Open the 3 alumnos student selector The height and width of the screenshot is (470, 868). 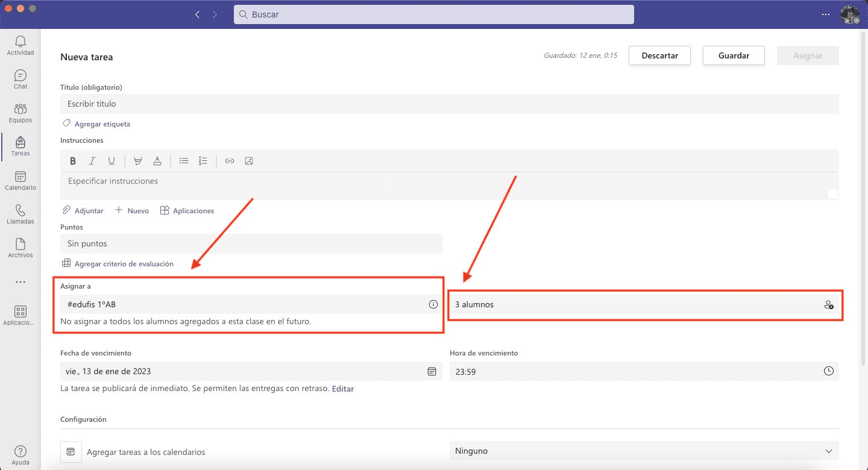tap(644, 304)
